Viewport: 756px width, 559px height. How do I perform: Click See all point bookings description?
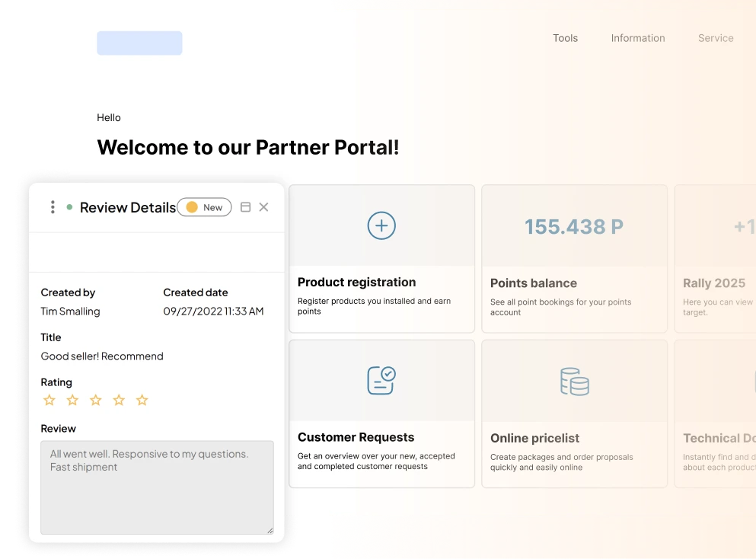click(x=561, y=307)
